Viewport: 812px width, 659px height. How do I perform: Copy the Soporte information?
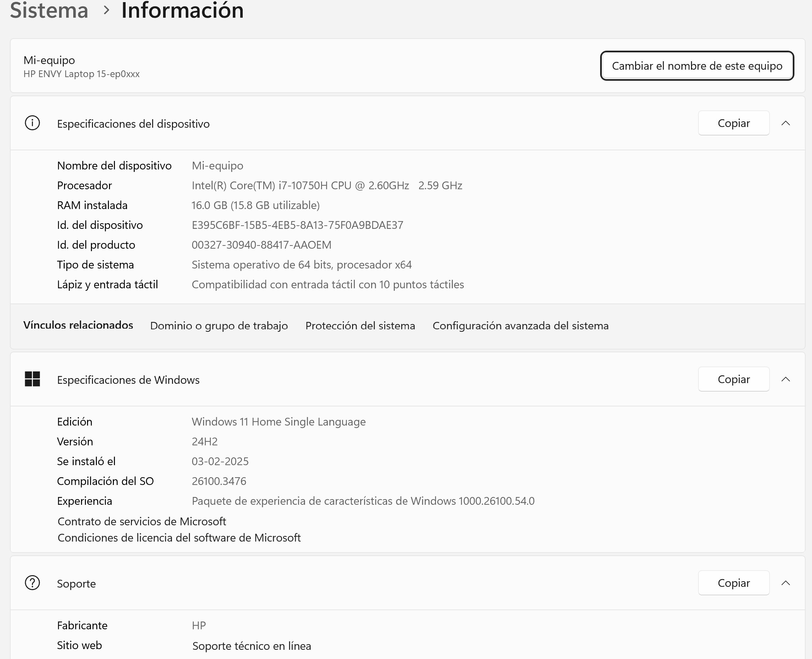734,583
